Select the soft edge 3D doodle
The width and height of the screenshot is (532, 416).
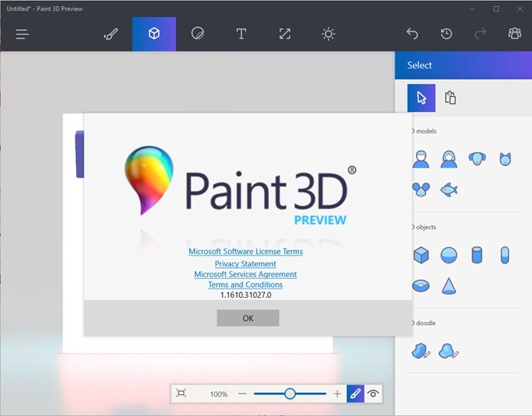(448, 352)
